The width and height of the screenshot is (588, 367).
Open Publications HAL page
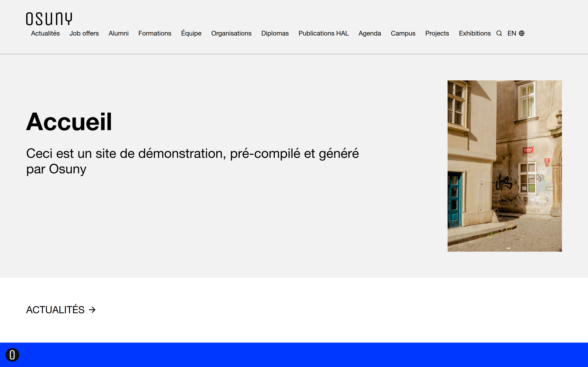pyautogui.click(x=323, y=33)
